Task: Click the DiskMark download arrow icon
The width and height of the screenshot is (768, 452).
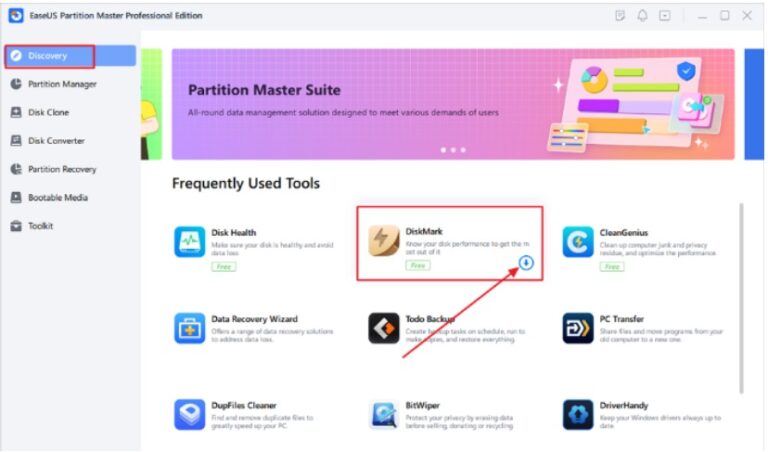Action: pos(526,262)
